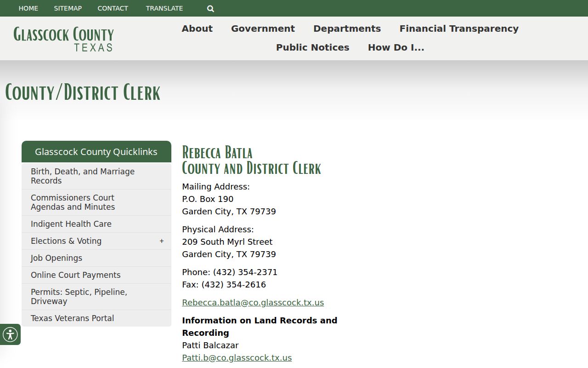The height and width of the screenshot is (368, 588).
Task: Click the phone number (432) 354-2371
Action: (x=245, y=272)
